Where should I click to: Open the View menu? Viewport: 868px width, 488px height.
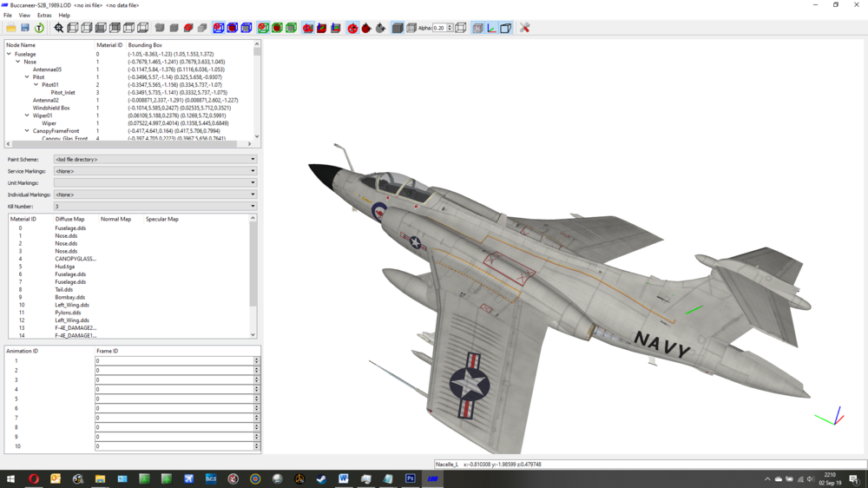pyautogui.click(x=25, y=16)
